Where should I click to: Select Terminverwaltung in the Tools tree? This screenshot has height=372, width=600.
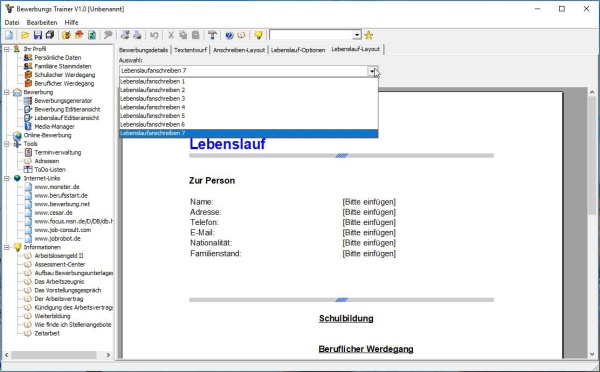[58, 152]
